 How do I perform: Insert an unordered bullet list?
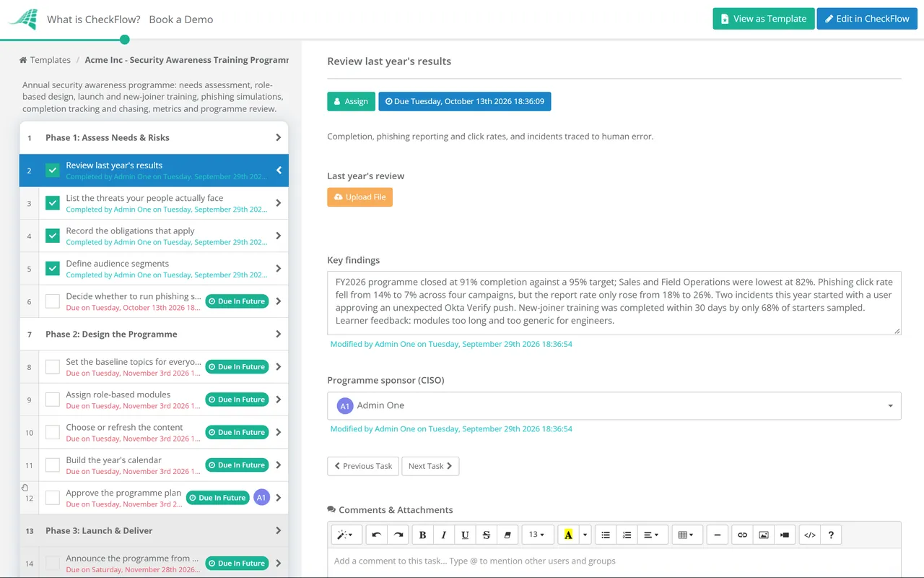(606, 535)
